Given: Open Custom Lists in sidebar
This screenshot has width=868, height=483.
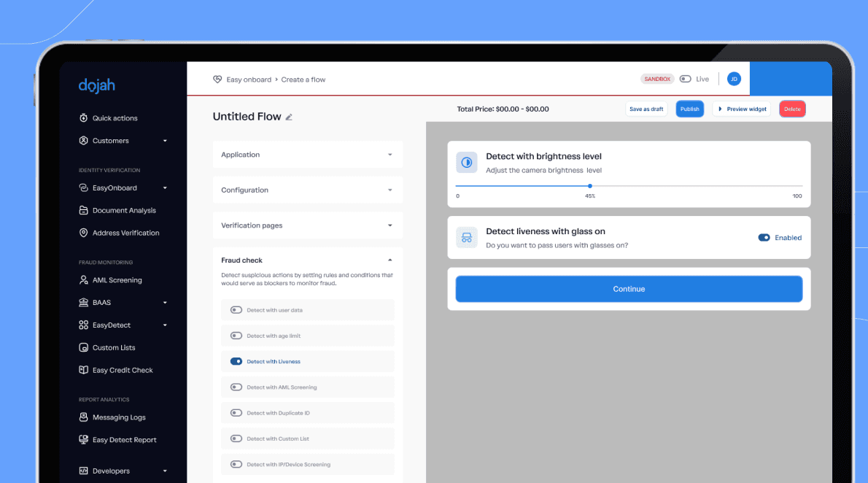Looking at the screenshot, I should (114, 348).
